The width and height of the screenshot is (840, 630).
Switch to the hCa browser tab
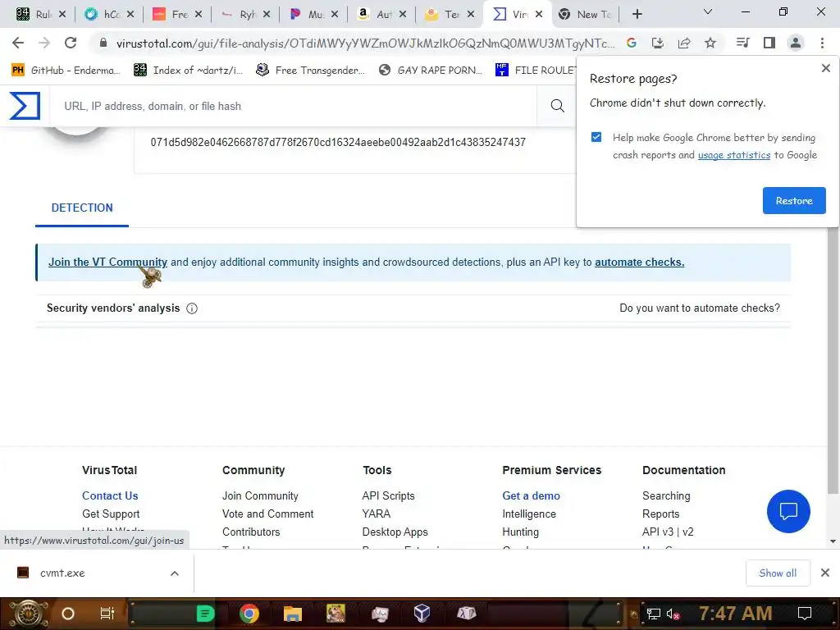point(109,15)
